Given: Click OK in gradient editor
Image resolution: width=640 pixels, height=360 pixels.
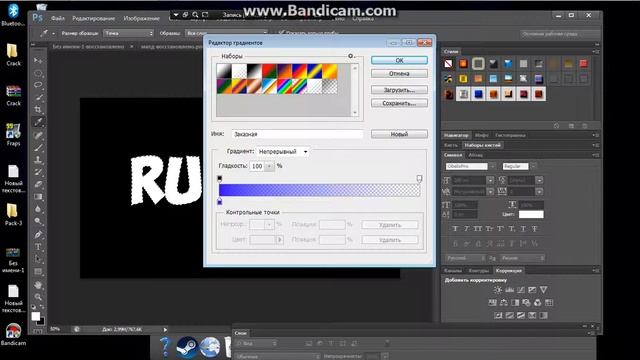Looking at the screenshot, I should coord(399,60).
